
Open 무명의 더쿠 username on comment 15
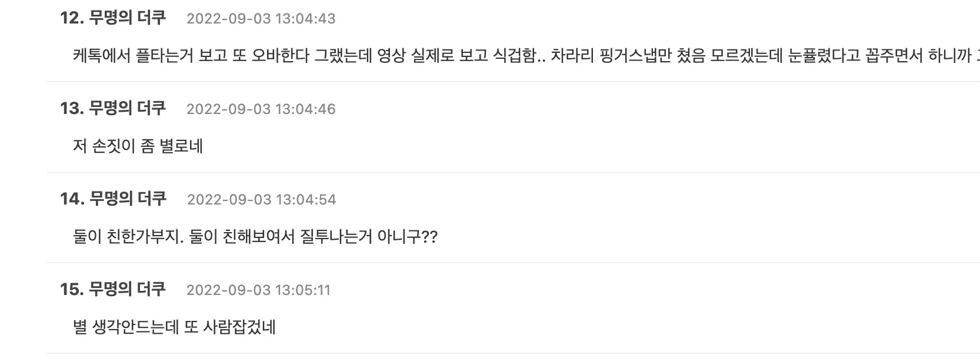[x=128, y=289]
